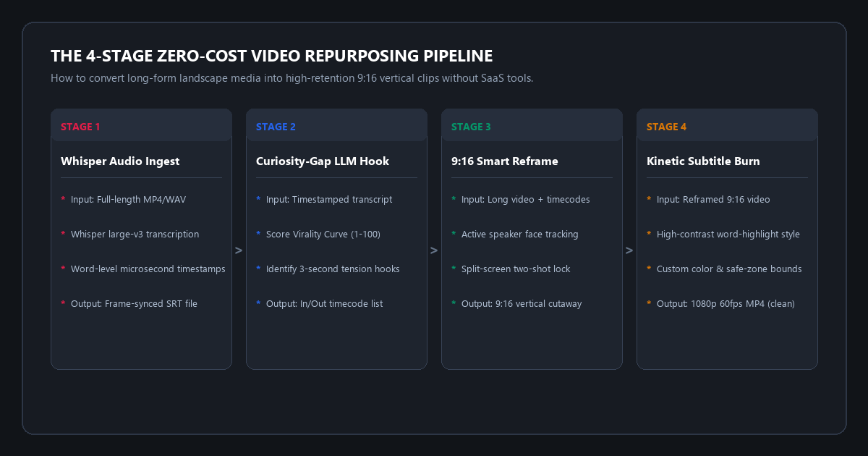Click the STAGE 4 header label
The height and width of the screenshot is (456, 868).
pyautogui.click(x=666, y=127)
